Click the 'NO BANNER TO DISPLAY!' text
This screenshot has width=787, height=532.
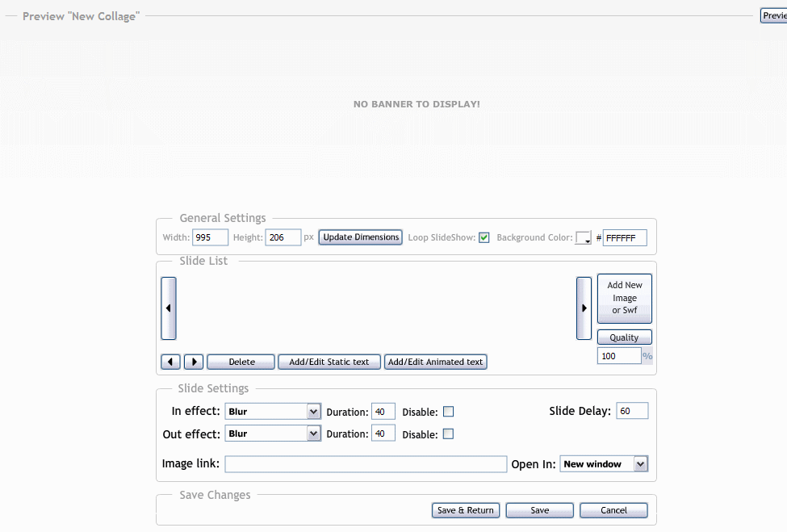pos(417,104)
